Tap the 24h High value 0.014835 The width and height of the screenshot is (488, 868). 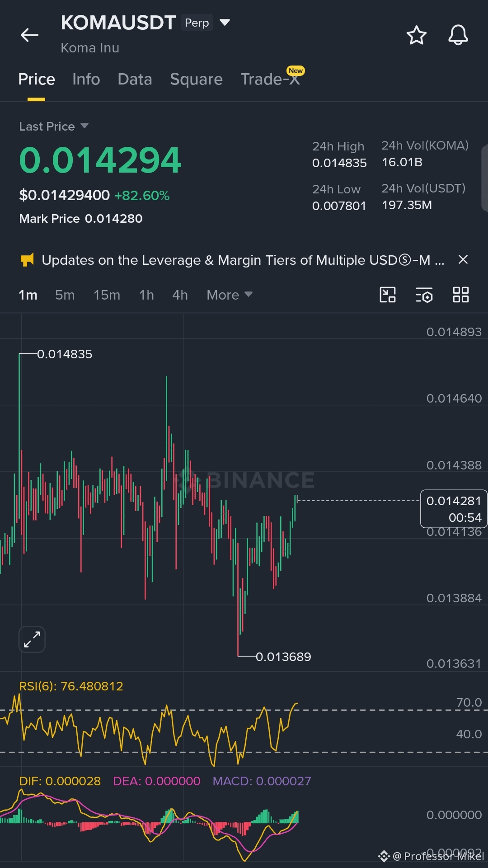339,163
